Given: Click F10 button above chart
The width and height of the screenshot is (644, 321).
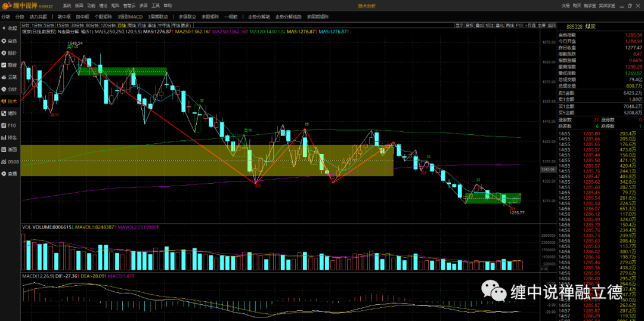Looking at the screenshot, I should tap(519, 26).
